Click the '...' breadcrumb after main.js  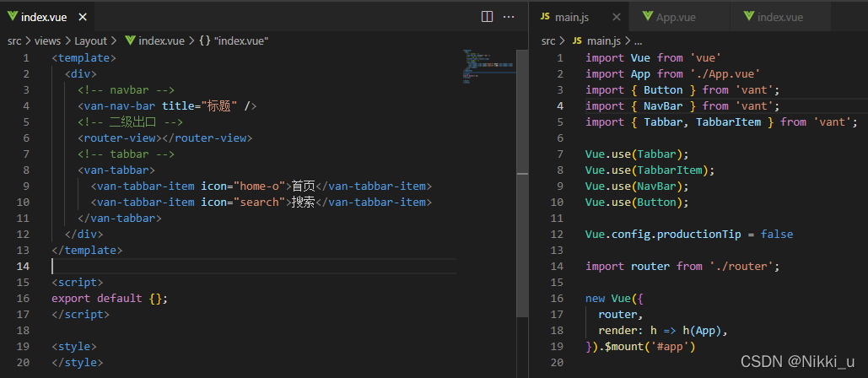click(x=638, y=41)
